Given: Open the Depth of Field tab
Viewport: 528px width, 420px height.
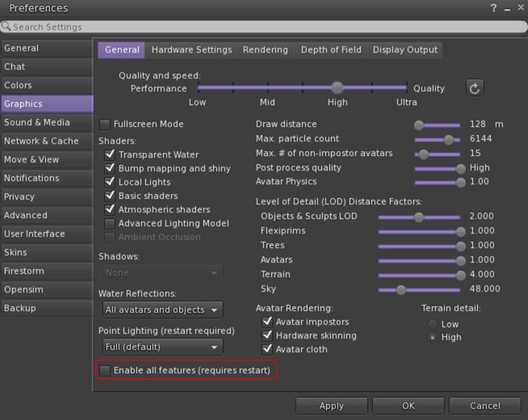Looking at the screenshot, I should [331, 50].
